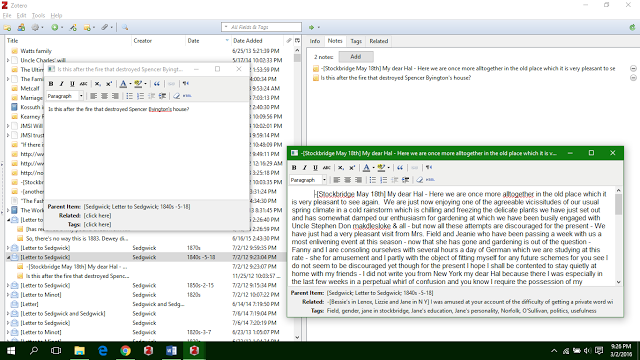The height and width of the screenshot is (360, 640).
Task: Click the Sync with Zotero Server icon
Action: [x=632, y=27]
